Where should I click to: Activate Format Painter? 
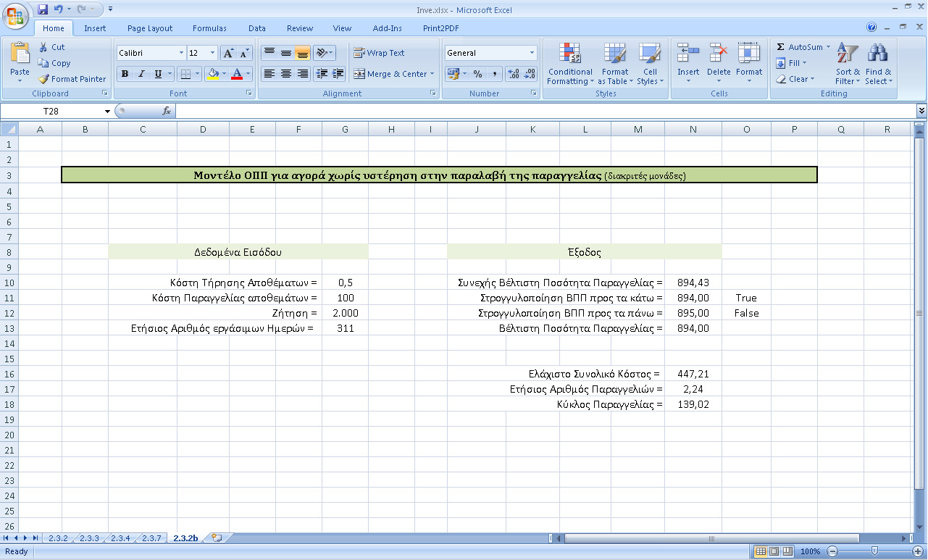coord(72,79)
